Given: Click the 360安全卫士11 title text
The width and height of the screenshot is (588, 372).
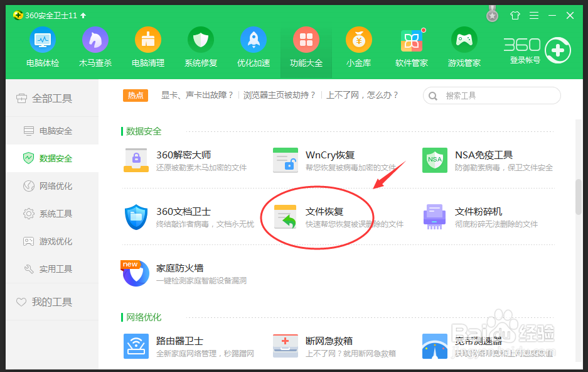Looking at the screenshot, I should tap(51, 15).
